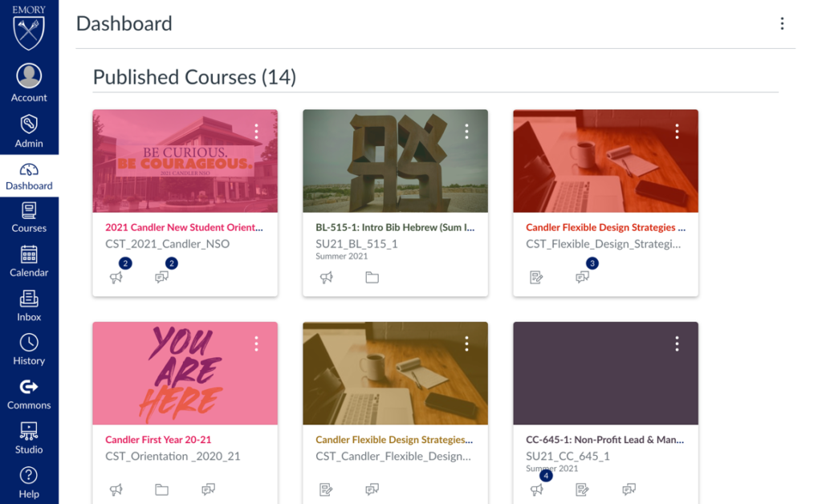The height and width of the screenshot is (504, 822).
Task: Open the Courses list in sidebar
Action: [29, 217]
